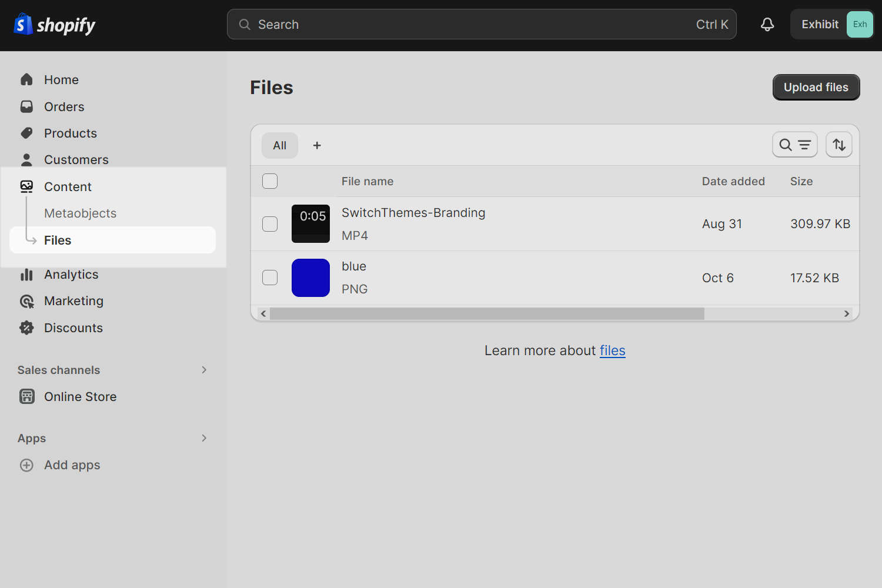Go to Home in sidebar
The image size is (882, 588).
[61, 79]
